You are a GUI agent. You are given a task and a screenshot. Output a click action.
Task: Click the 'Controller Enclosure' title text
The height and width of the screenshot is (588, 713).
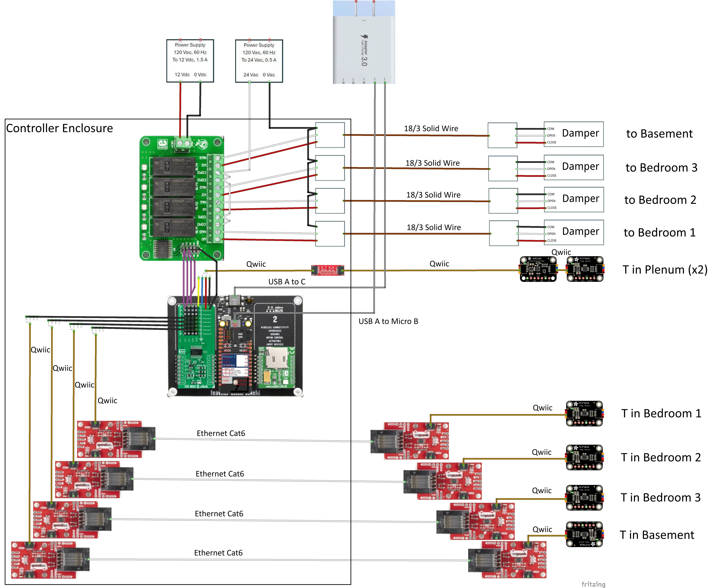(x=59, y=128)
